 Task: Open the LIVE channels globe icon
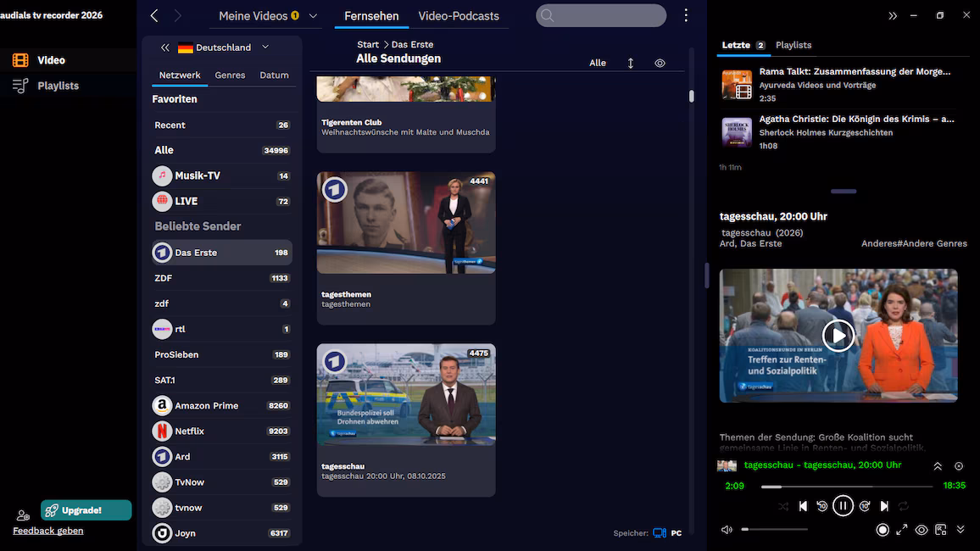coord(162,201)
